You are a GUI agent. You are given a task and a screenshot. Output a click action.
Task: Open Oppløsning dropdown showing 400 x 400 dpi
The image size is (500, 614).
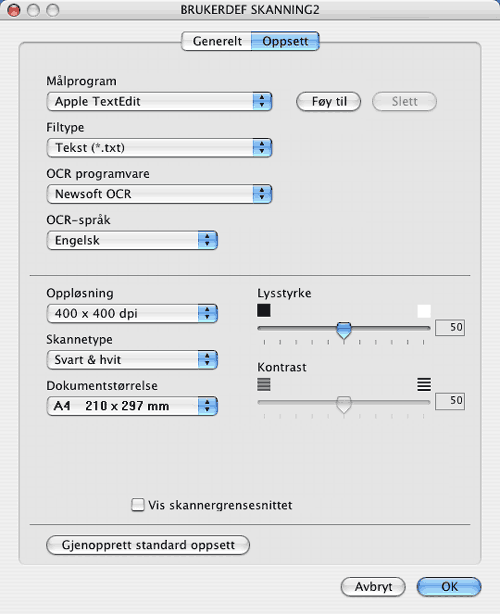click(x=132, y=314)
